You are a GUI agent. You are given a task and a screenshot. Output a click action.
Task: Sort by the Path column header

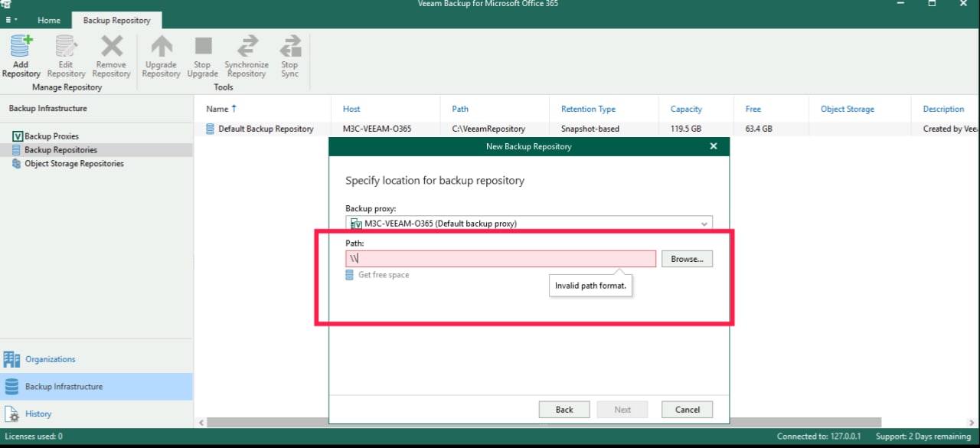tap(460, 109)
